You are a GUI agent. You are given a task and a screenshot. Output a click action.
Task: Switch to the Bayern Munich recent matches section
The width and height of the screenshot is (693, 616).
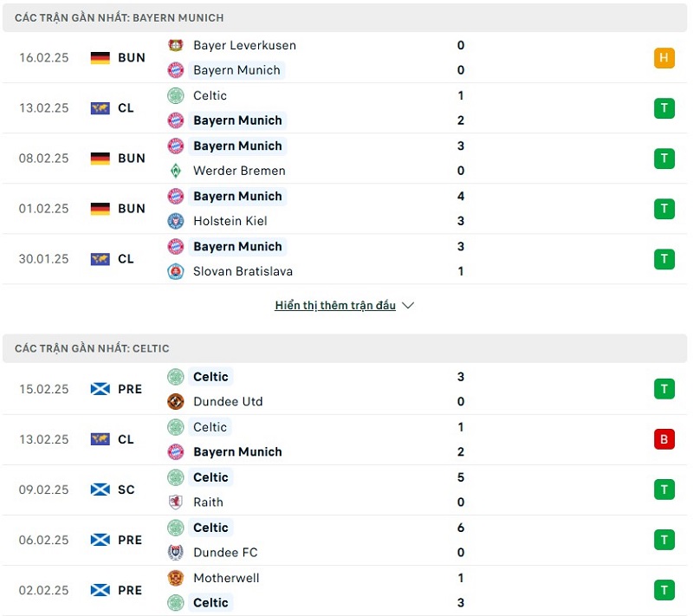coord(119,16)
